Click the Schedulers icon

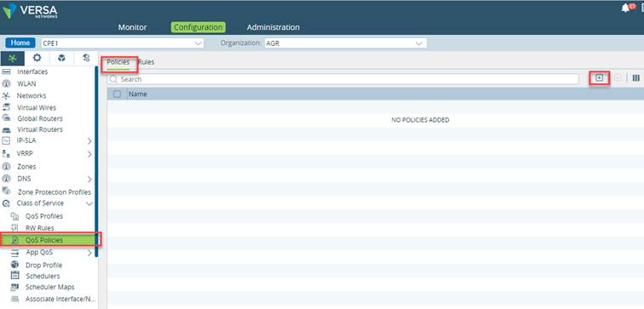click(x=14, y=275)
